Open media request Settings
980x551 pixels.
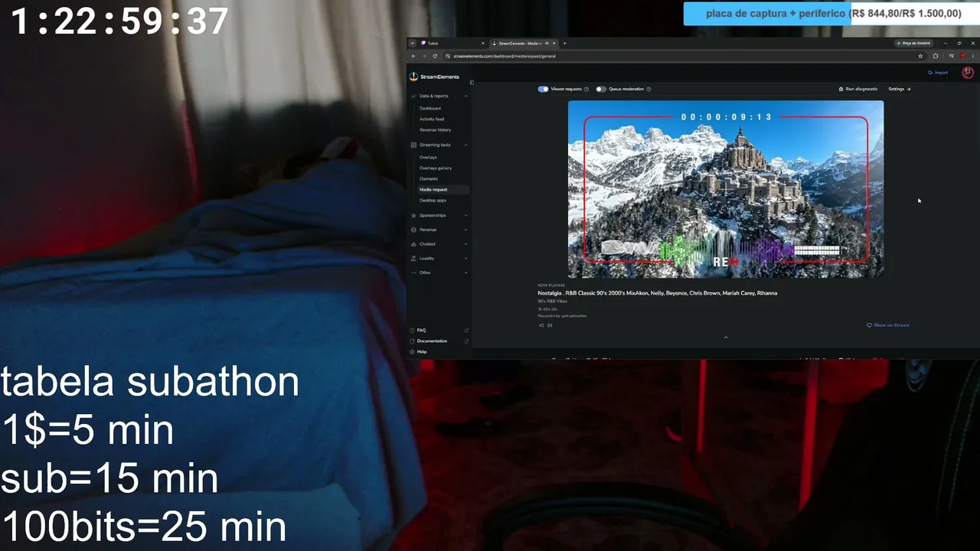click(x=900, y=89)
